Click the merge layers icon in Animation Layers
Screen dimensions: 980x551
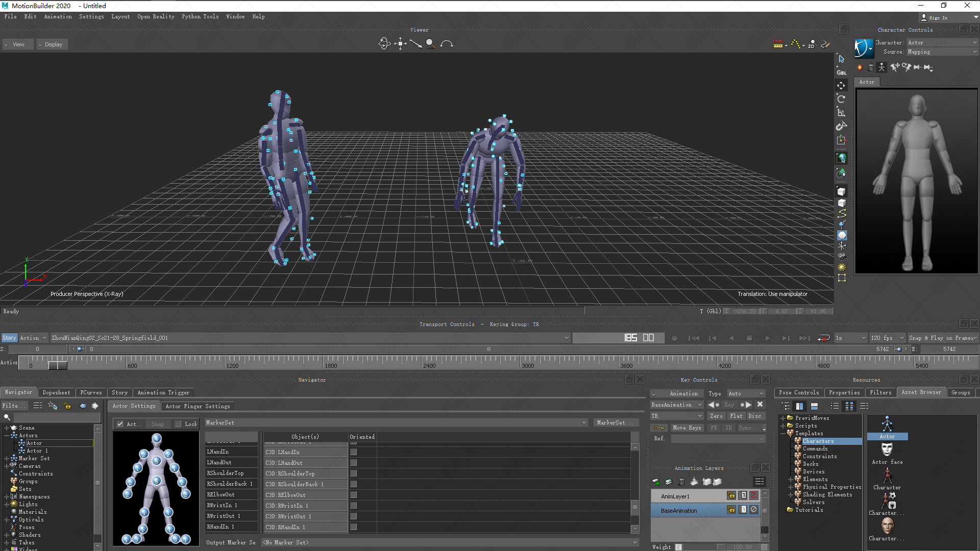(694, 482)
